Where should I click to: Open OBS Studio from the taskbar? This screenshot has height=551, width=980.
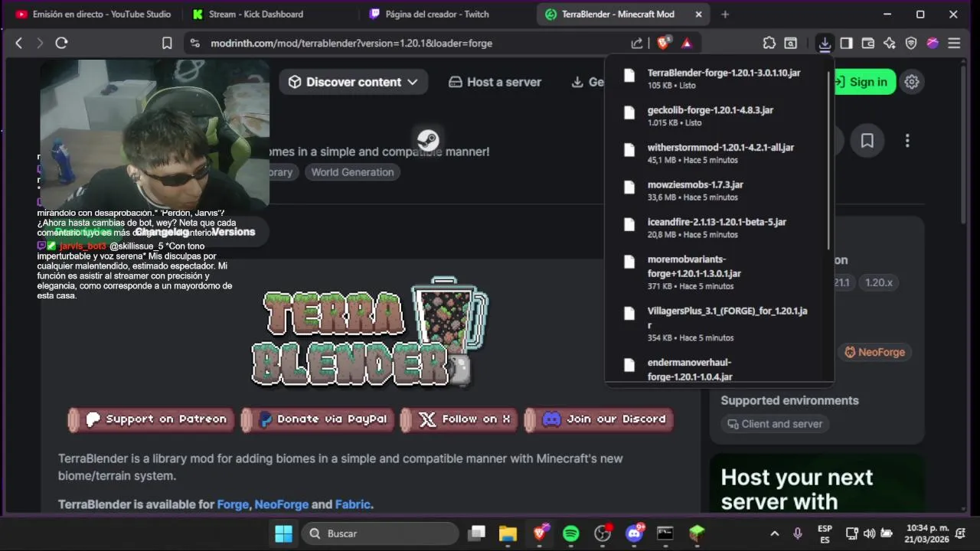(603, 533)
